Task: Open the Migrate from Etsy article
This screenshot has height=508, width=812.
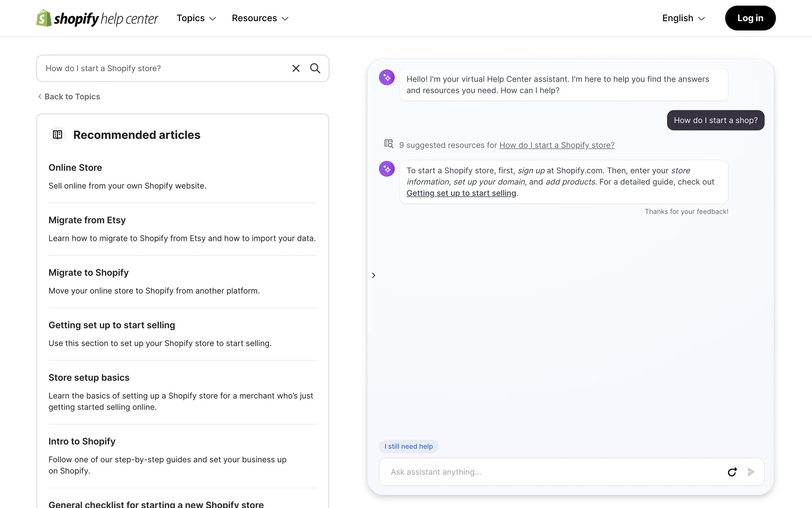Action: click(x=87, y=220)
